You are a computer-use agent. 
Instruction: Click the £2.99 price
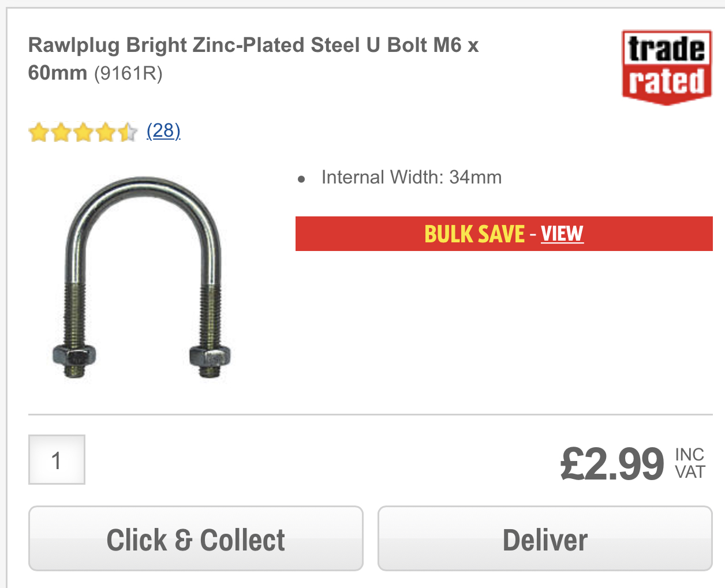pos(612,463)
